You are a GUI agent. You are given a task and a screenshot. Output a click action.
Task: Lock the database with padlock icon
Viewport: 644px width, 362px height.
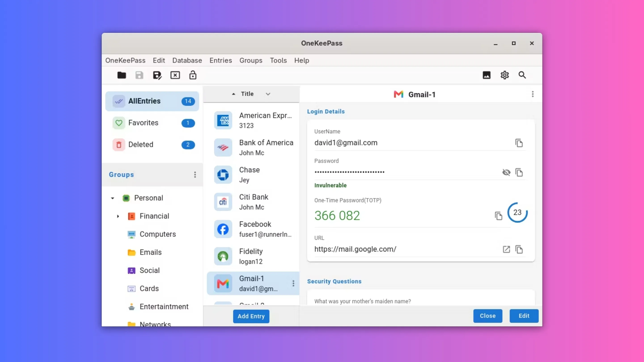[193, 75]
